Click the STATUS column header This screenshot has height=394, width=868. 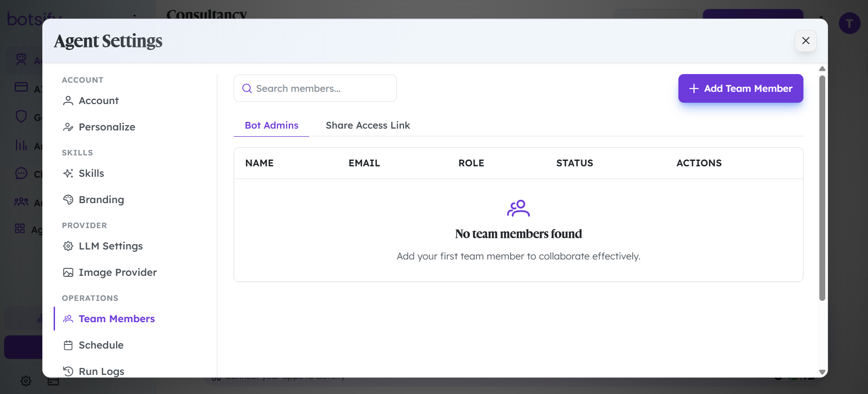pyautogui.click(x=575, y=163)
